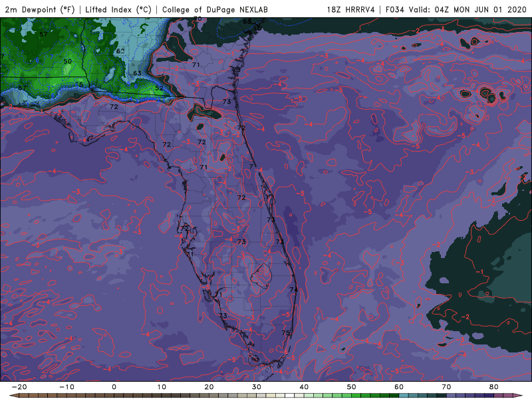Click the 80 label on the color scale

[494, 387]
